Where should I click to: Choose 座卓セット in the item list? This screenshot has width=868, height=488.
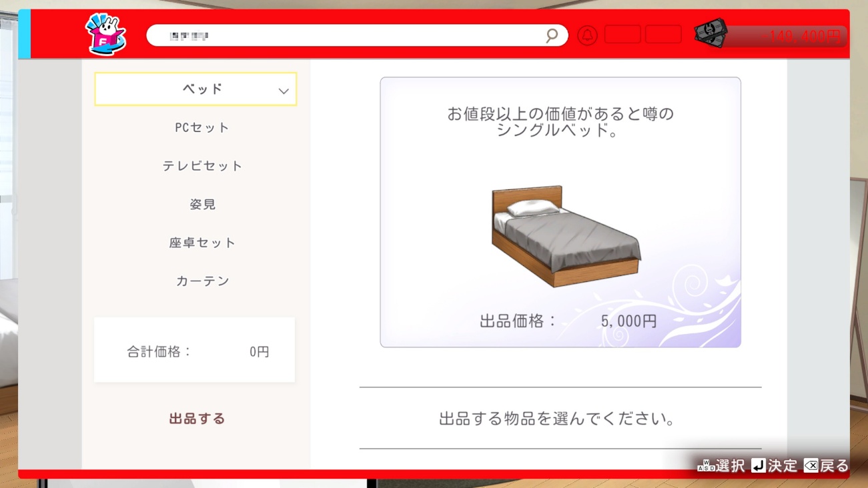202,243
